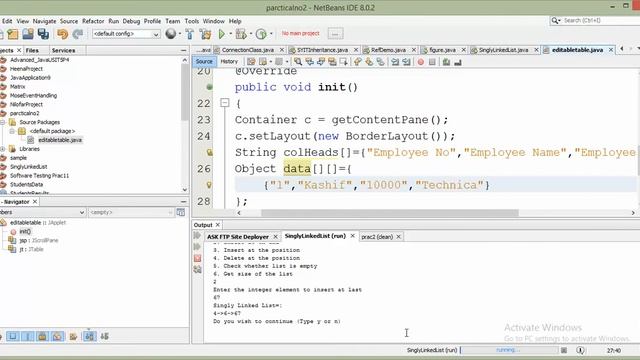The width and height of the screenshot is (640, 360).
Task: Click the New Project toolbar icon
Action: click(13, 34)
